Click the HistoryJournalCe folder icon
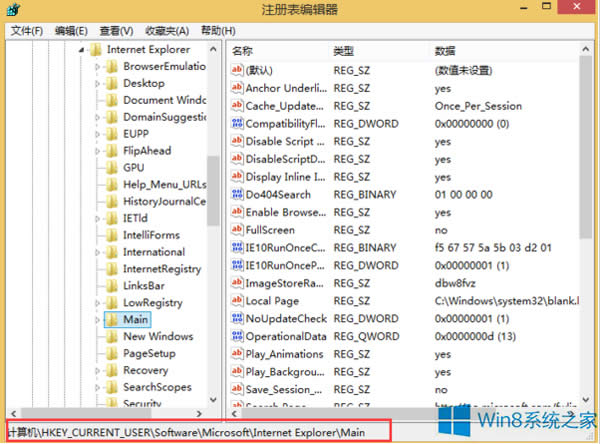 112,201
